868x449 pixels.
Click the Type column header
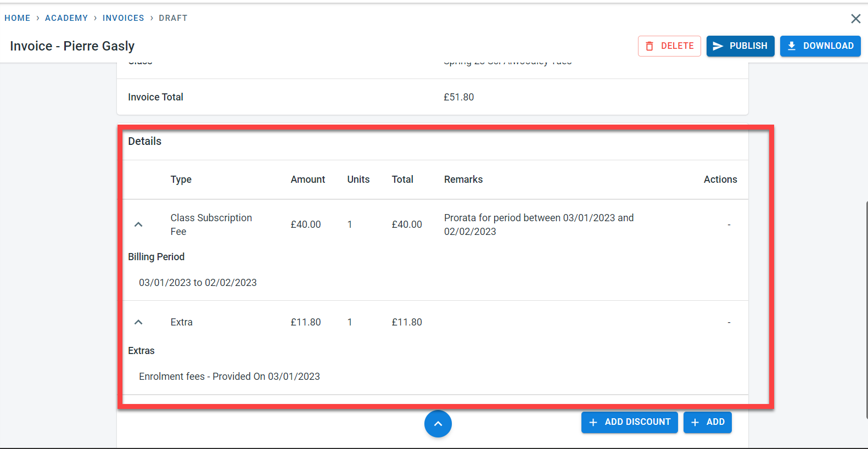click(181, 179)
